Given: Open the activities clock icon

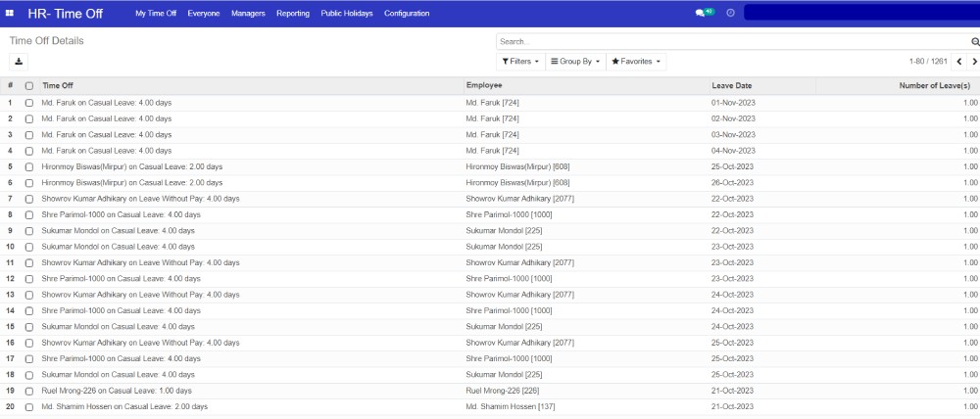Looking at the screenshot, I should [730, 13].
